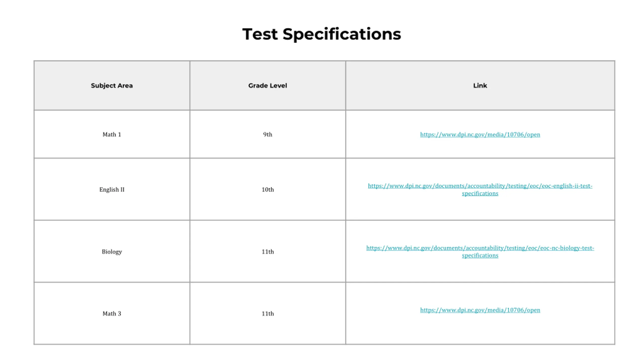Screen dimensions: 644x362
Task: Click the word Test in the title
Action: point(260,34)
